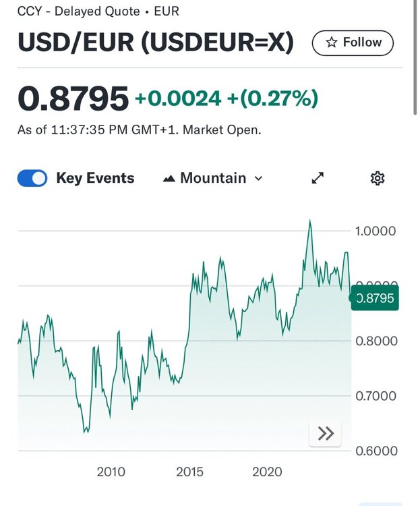Click the double chevron jump-to-latest button
This screenshot has height=506, width=420.
pyautogui.click(x=325, y=433)
